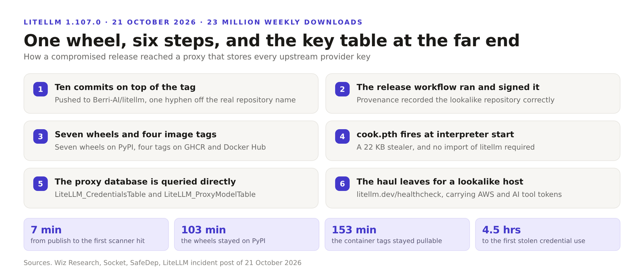Select 'The haul leaves for a lookalike host'
This screenshot has width=644, height=271.
[440, 182]
